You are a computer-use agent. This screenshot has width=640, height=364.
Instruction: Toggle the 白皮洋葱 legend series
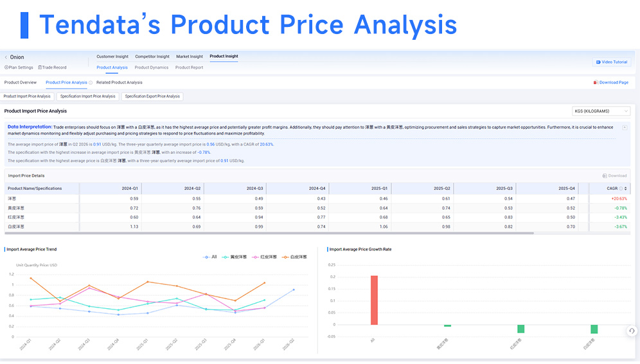click(x=294, y=257)
